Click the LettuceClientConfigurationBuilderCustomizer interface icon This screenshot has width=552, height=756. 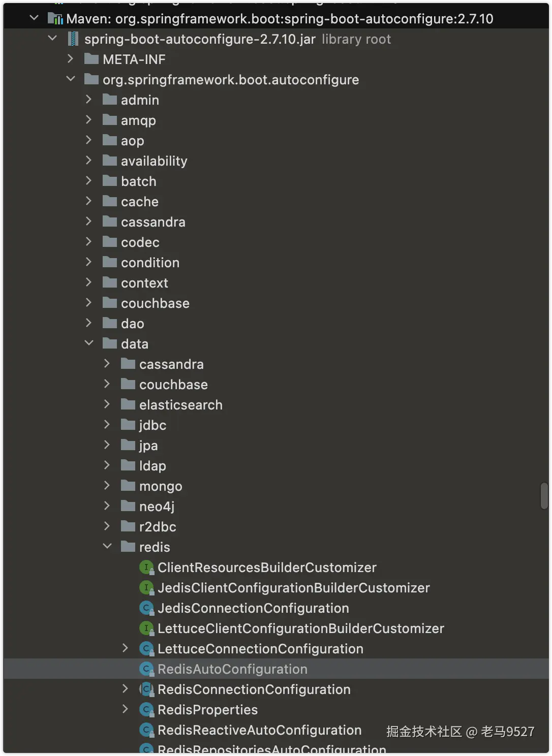pyautogui.click(x=146, y=628)
